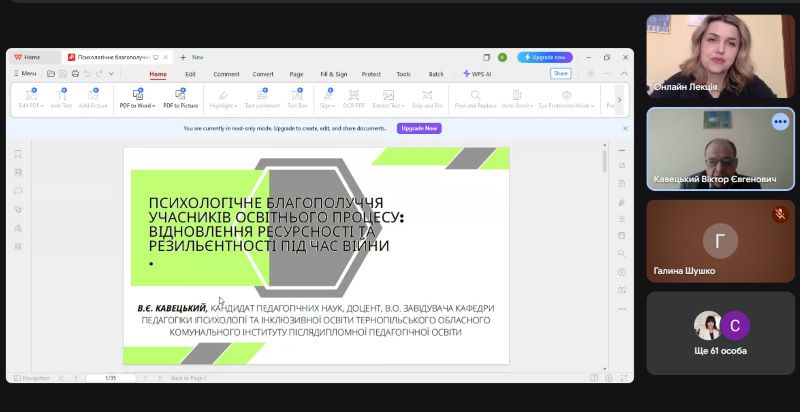
Task: Click the purple Upgrade Now button
Action: pos(419,128)
